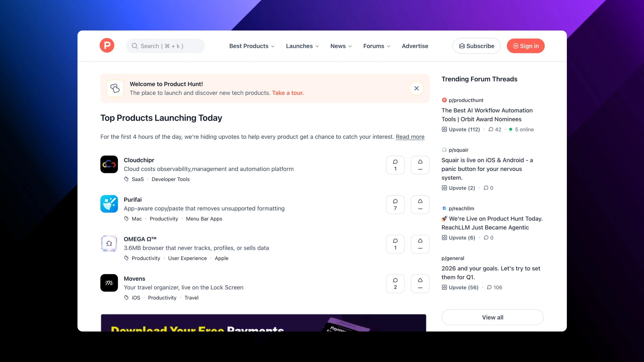Upvote the Squair forum thread
644x362 pixels.
coord(458,188)
